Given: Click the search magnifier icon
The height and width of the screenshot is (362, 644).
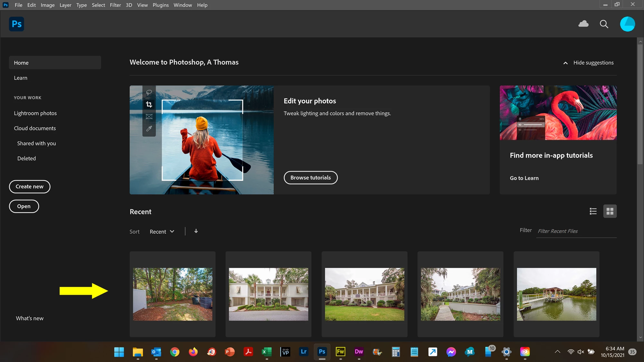Looking at the screenshot, I should click(604, 24).
